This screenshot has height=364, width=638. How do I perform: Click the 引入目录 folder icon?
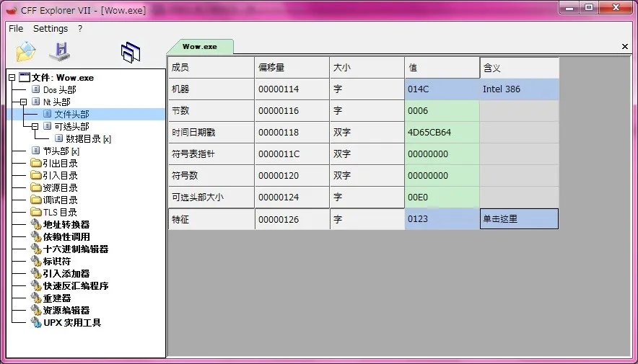[x=36, y=175]
